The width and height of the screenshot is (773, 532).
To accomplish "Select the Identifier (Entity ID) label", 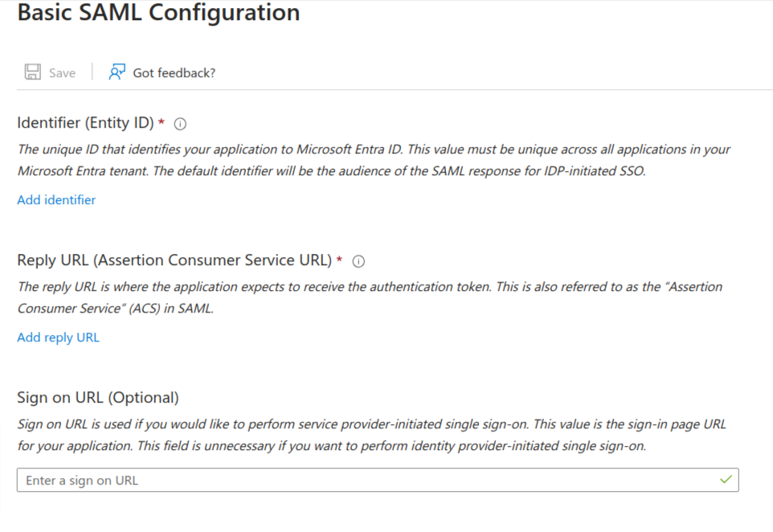I will [85, 123].
